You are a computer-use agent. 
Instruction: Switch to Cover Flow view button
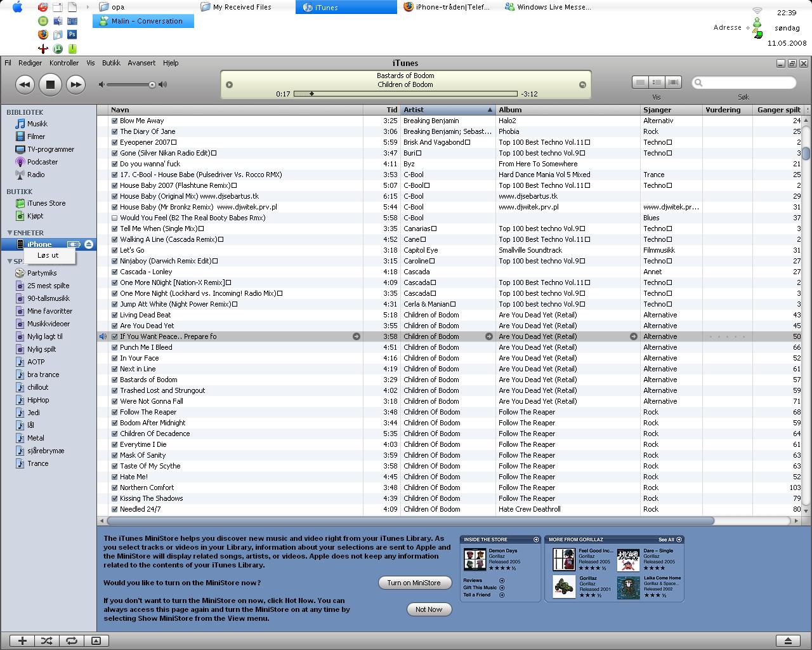click(673, 82)
